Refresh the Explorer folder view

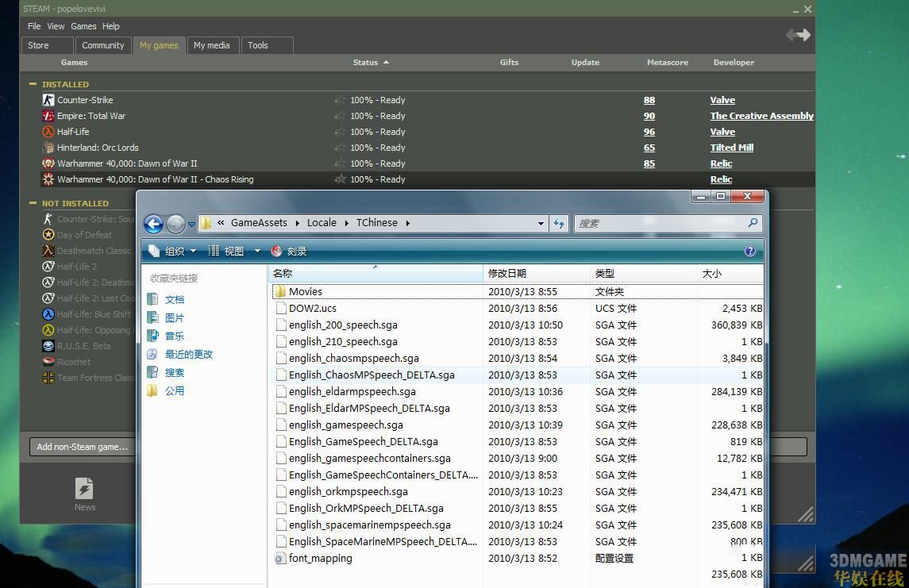click(x=559, y=223)
